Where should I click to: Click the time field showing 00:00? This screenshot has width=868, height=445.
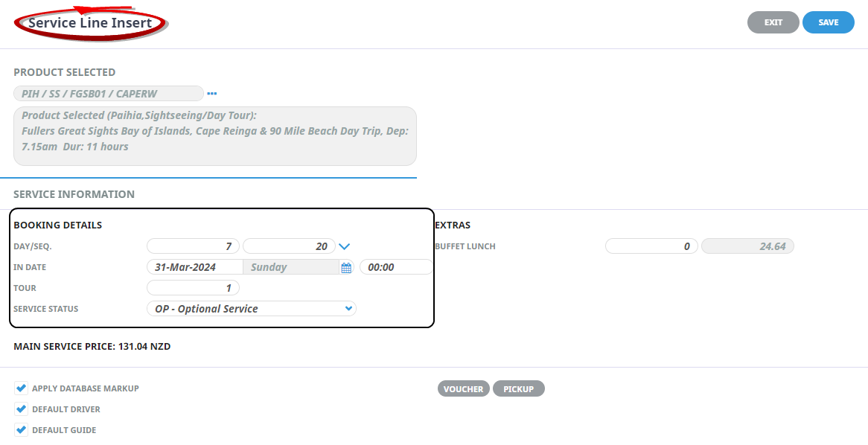[396, 267]
